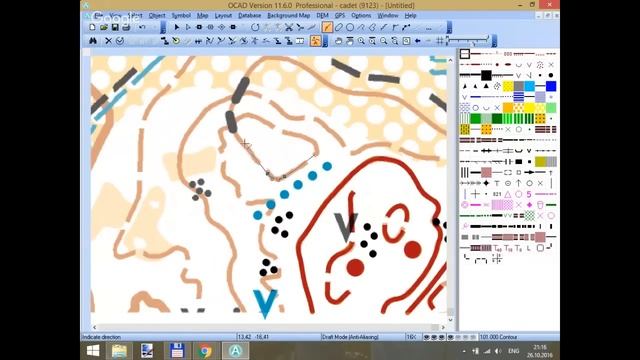Image resolution: width=640 pixels, height=360 pixels.
Task: Click the horizontal scroll left arrow
Action: pyautogui.click(x=95, y=327)
